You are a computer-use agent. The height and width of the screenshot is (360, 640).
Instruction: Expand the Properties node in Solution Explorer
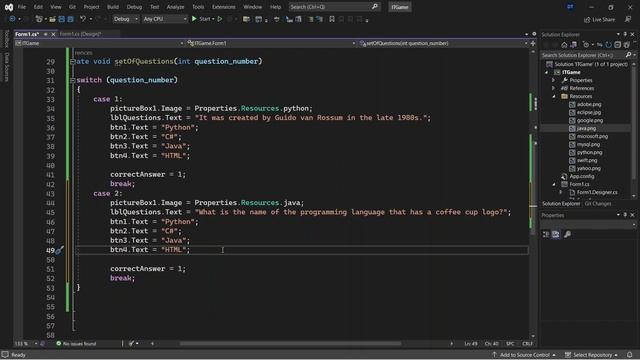tap(554, 80)
